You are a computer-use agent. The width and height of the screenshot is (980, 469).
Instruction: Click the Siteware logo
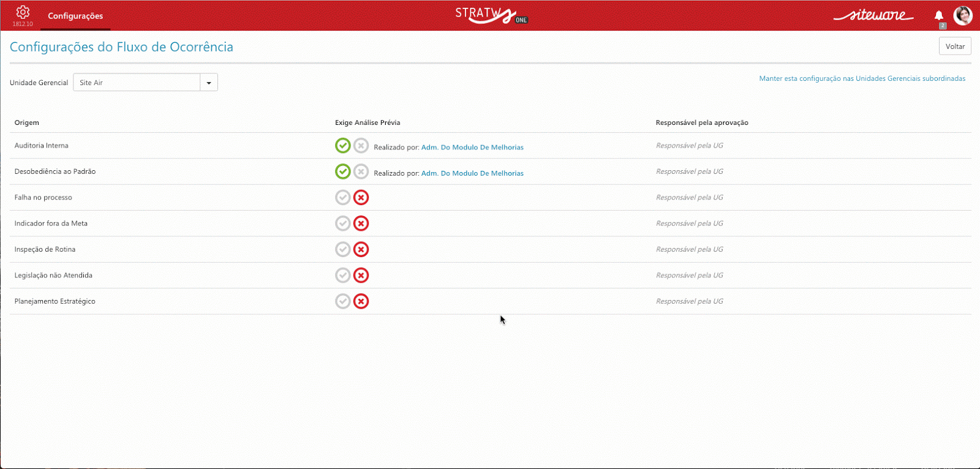(x=873, y=15)
